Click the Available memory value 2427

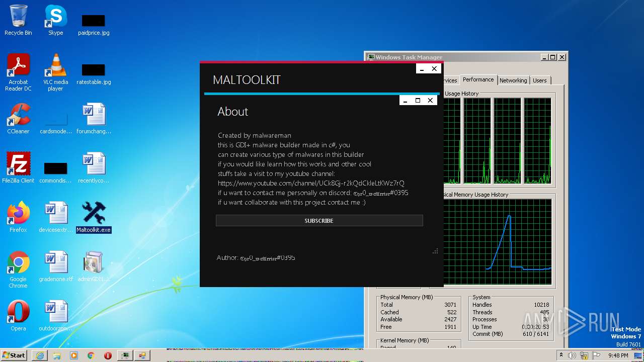(450, 319)
